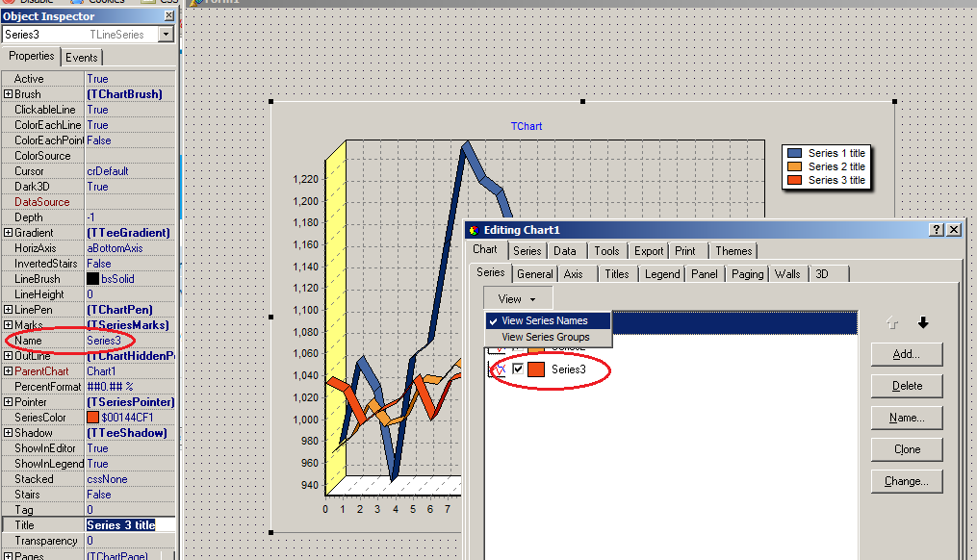Open the top-level Series tab next to Data

(x=527, y=251)
